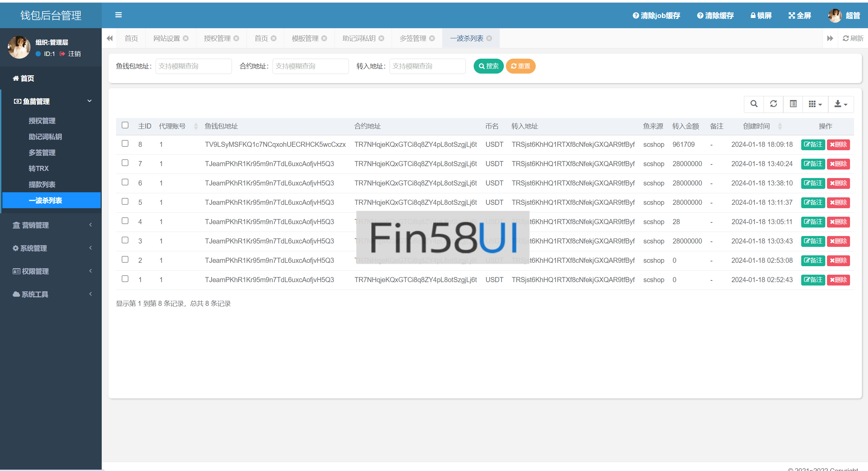Click the 鱼钱包地址 input field
Viewport: 868px width, 471px height.
194,66
